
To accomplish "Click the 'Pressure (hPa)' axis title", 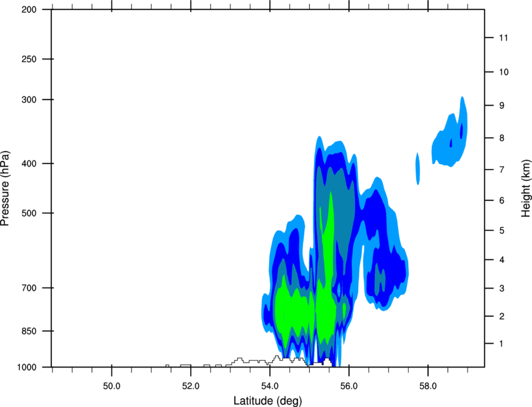I will 5,188.
